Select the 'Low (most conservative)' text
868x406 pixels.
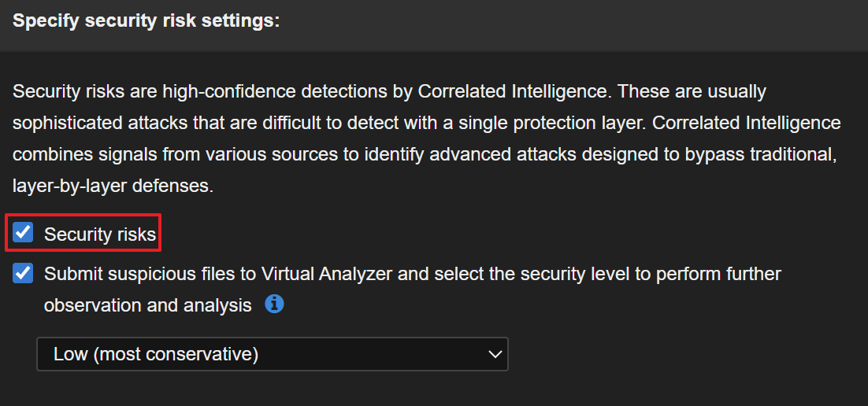[156, 354]
